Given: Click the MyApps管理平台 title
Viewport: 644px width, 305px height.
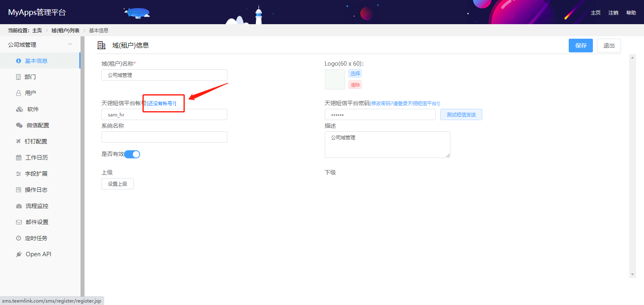Looking at the screenshot, I should pyautogui.click(x=37, y=12).
